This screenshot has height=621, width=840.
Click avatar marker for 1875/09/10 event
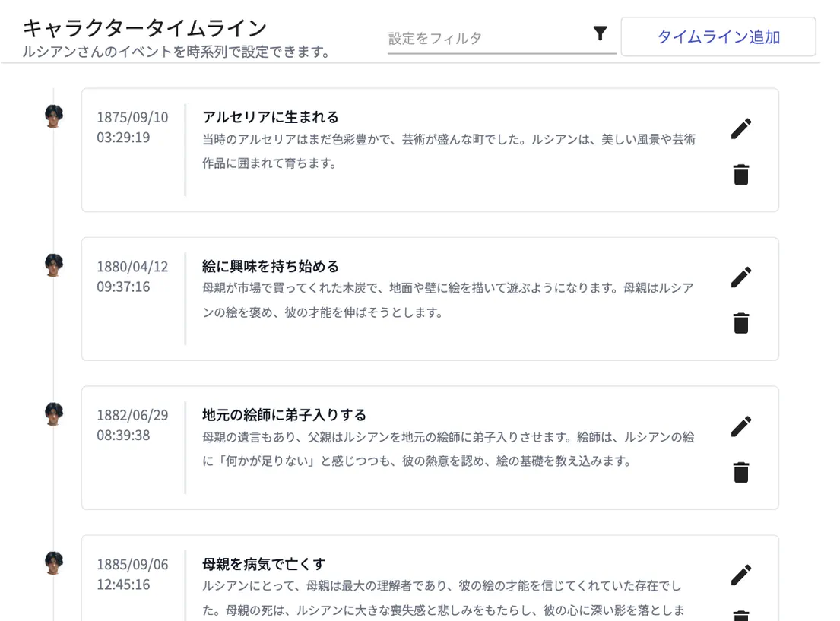point(54,116)
